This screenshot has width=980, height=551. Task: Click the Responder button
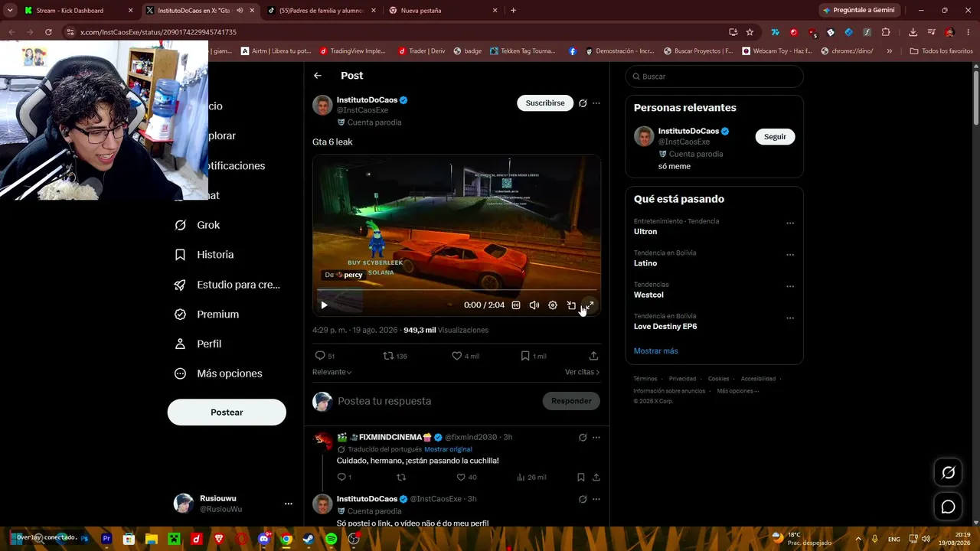click(x=571, y=401)
